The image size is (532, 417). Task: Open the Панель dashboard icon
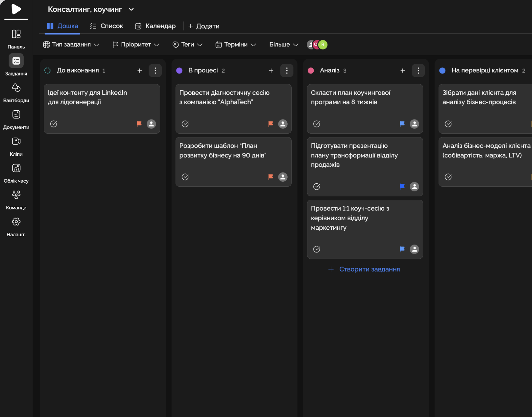pos(16,34)
